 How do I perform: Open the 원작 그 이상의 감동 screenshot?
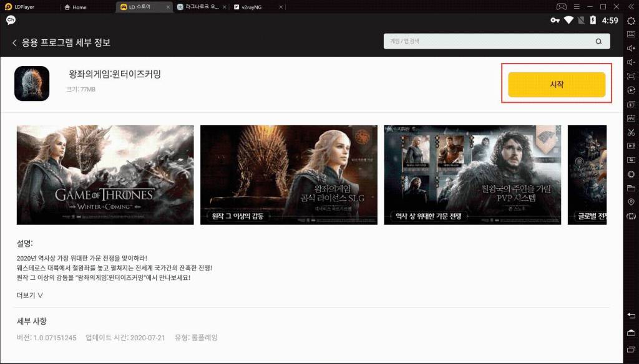(x=289, y=175)
